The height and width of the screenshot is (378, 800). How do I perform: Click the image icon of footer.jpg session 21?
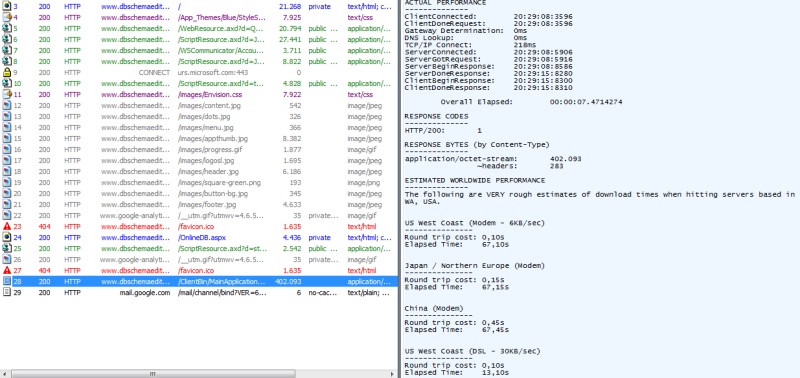[x=7, y=205]
